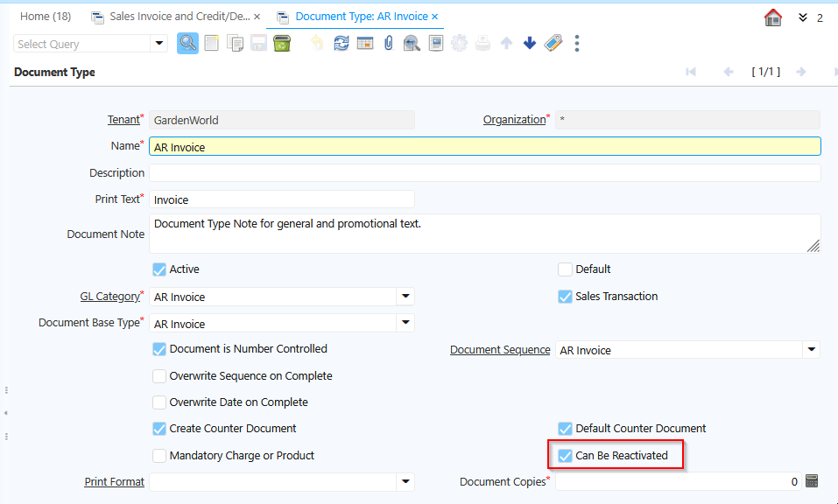This screenshot has height=504, width=838.
Task: Enable the Default checkbox
Action: [x=565, y=269]
